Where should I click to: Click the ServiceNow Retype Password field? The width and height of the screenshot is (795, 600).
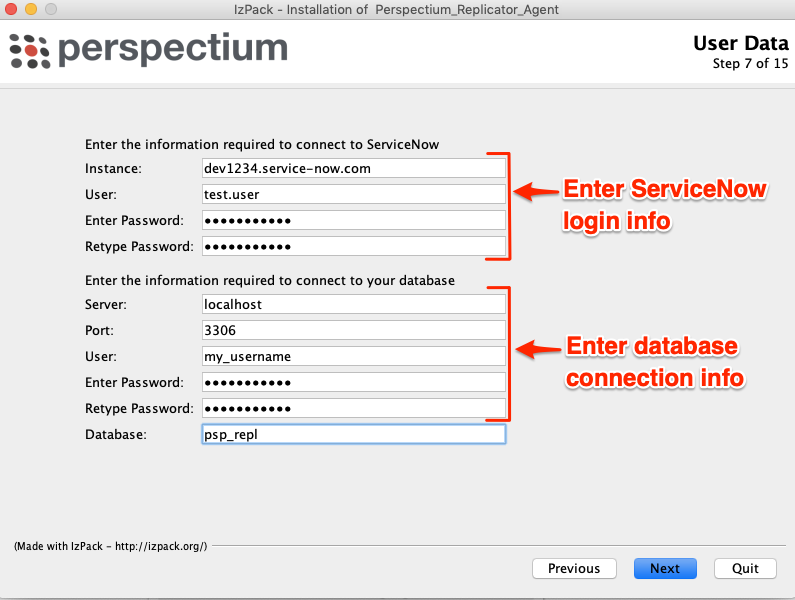pos(353,246)
